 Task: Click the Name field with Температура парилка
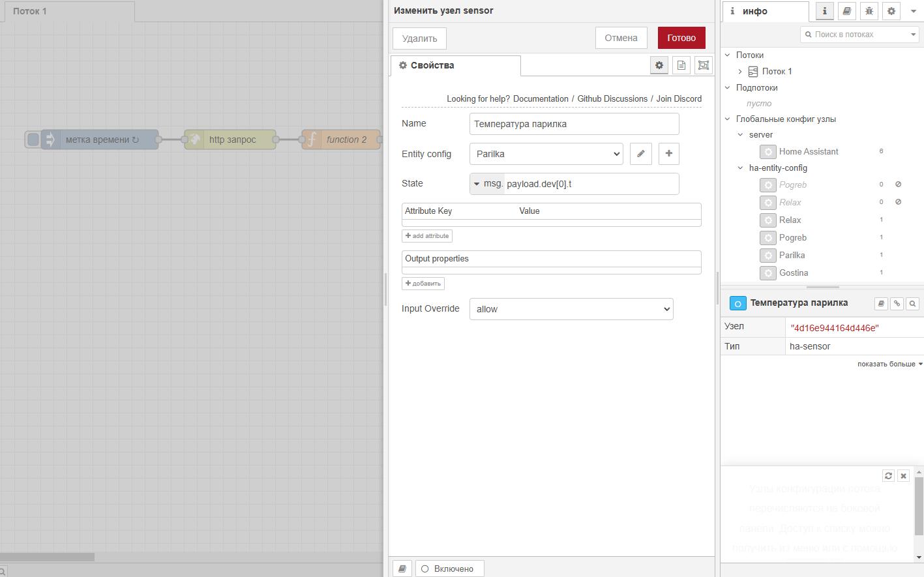click(x=574, y=124)
